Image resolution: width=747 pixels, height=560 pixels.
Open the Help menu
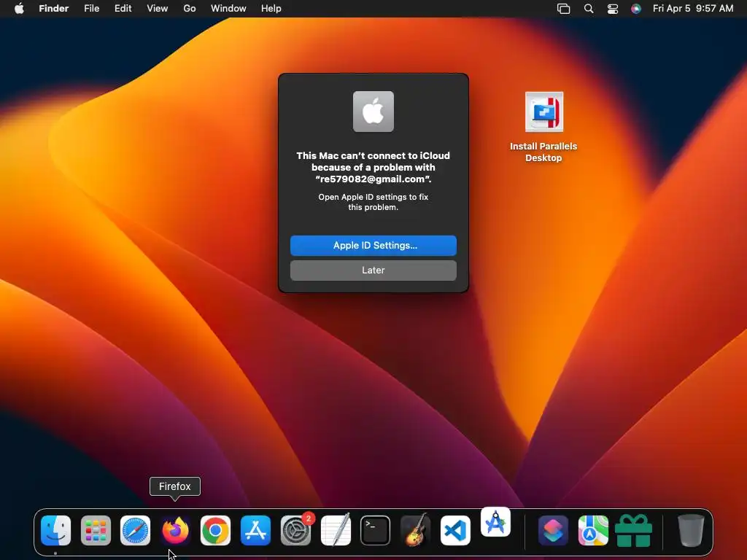coord(271,9)
